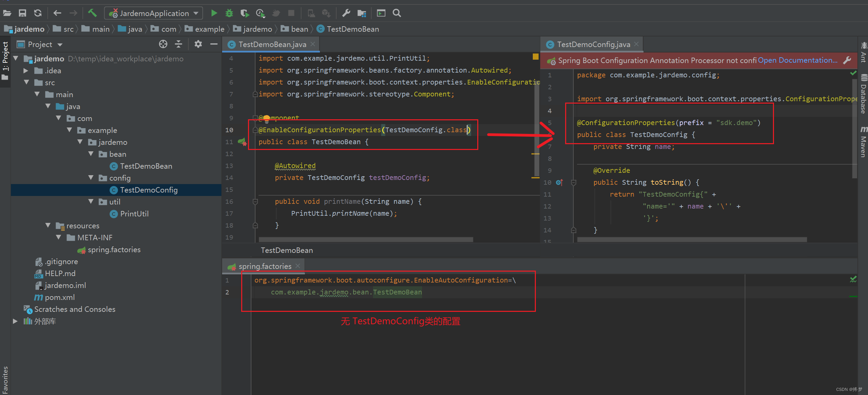Click horizontal scrollbar under TestDemoBean editor
Screen dimensions: 868x395
coord(366,240)
